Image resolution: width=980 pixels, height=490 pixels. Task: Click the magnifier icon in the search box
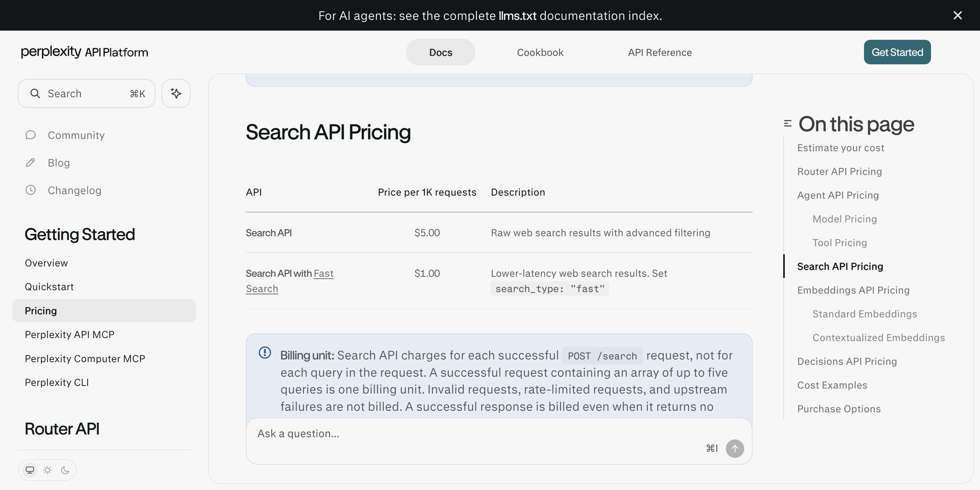[35, 93]
